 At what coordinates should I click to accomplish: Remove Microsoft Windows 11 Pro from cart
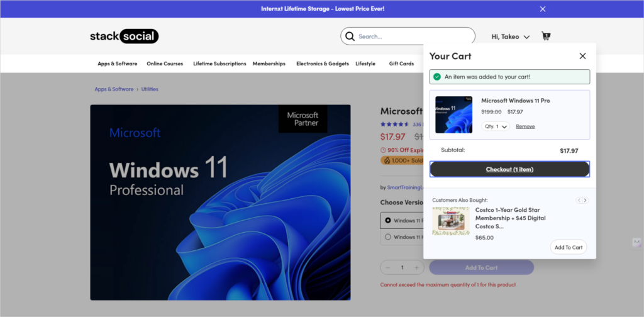(525, 126)
